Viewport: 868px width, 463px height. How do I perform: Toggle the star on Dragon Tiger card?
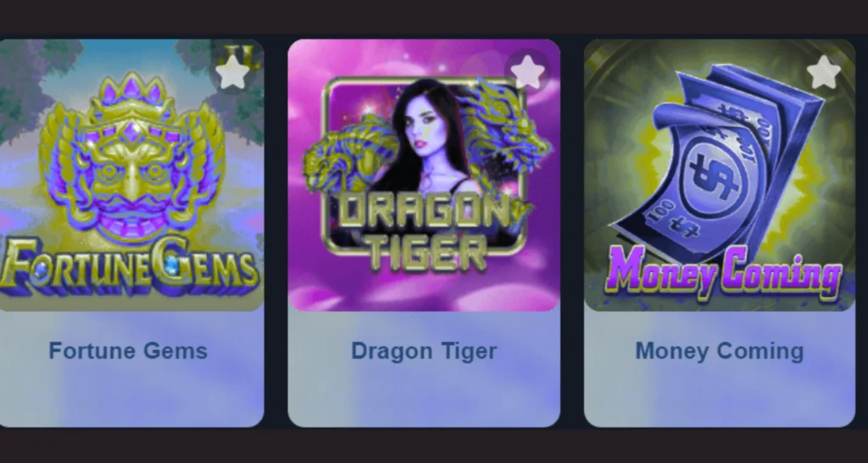(527, 71)
